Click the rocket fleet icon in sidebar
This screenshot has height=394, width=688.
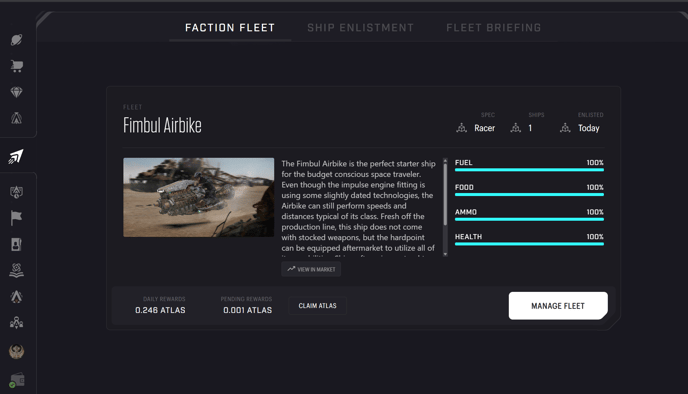16,156
